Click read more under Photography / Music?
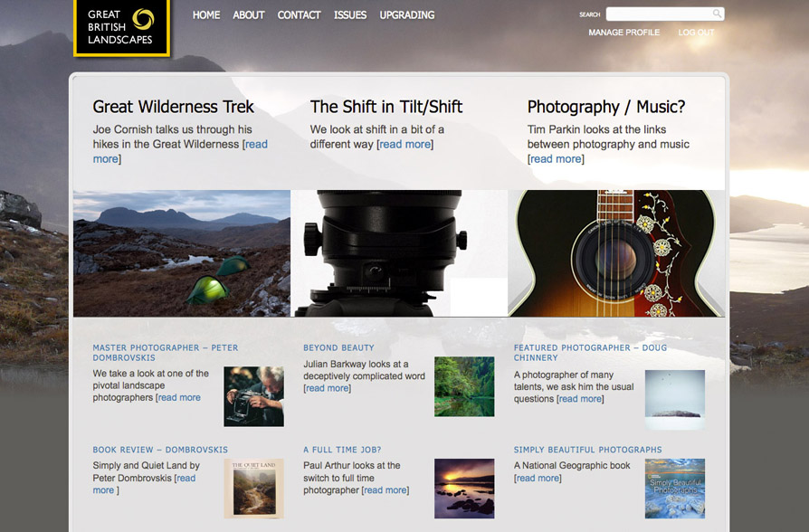Viewport: 809px width, 532px height. click(x=556, y=159)
